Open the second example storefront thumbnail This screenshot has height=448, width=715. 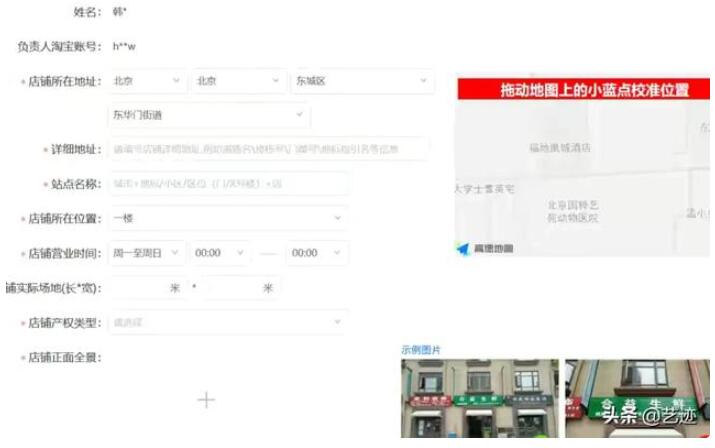tap(638, 398)
